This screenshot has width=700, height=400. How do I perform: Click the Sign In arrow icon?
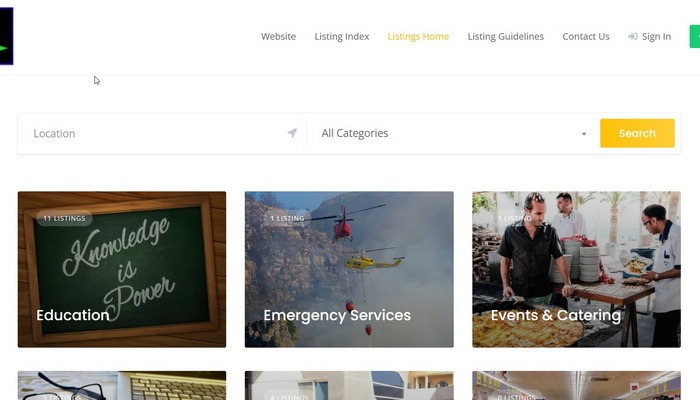coord(633,37)
